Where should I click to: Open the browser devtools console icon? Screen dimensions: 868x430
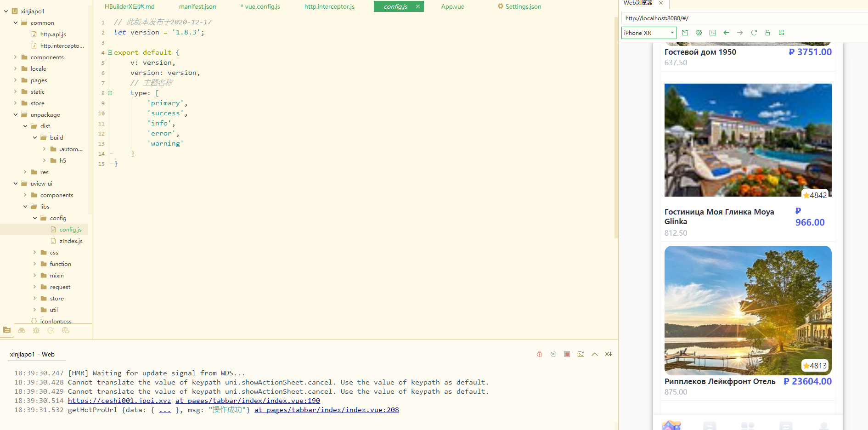[712, 33]
